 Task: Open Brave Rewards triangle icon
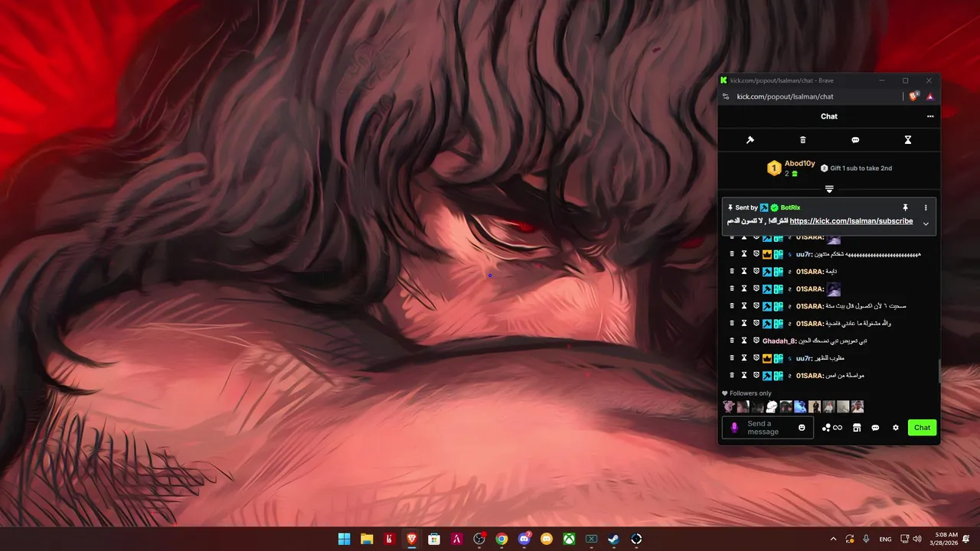929,96
